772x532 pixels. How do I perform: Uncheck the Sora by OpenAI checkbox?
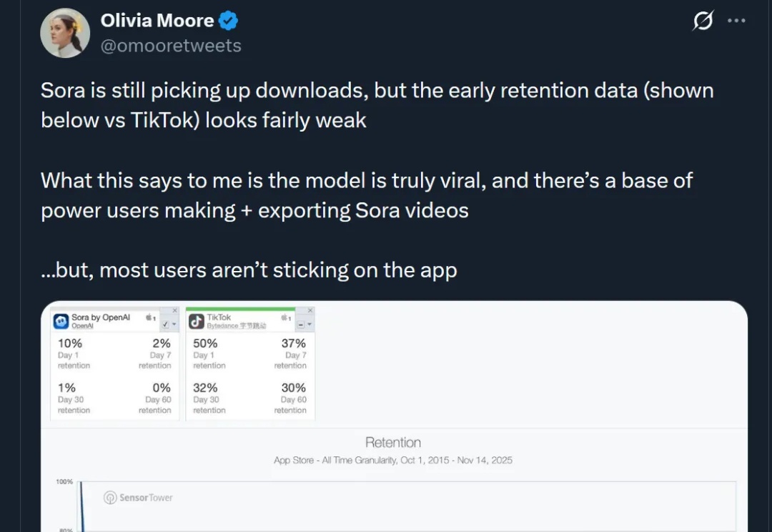[167, 325]
